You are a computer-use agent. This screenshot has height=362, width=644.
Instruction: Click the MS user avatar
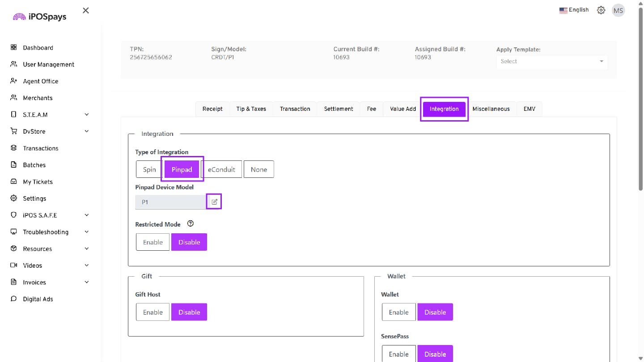point(618,10)
